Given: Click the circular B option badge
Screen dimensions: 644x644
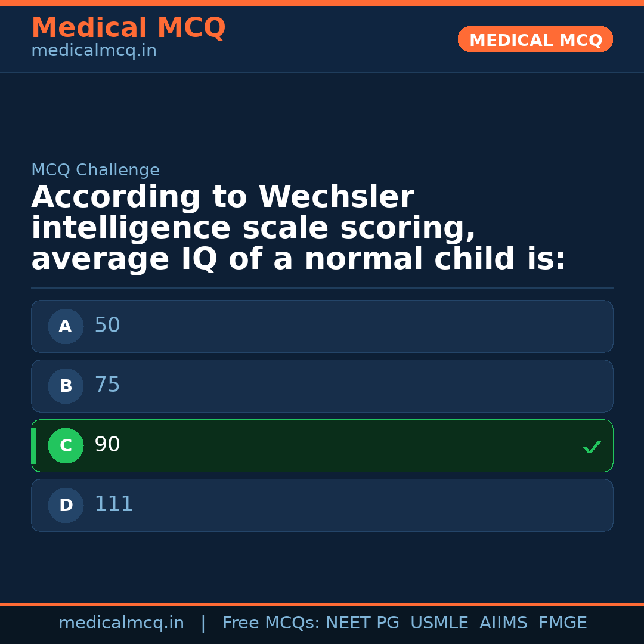Looking at the screenshot, I should point(66,386).
